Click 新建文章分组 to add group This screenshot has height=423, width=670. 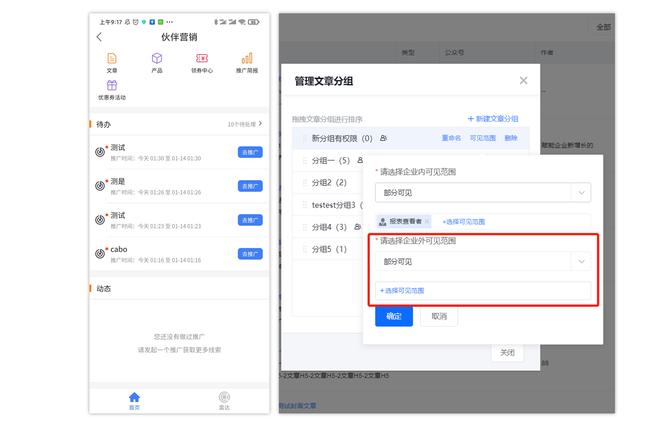(493, 119)
